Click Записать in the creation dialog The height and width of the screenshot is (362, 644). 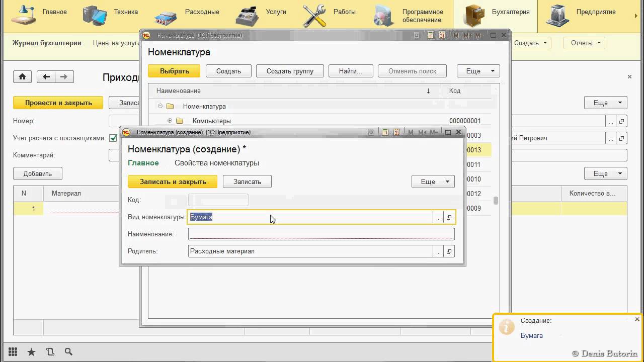247,182
